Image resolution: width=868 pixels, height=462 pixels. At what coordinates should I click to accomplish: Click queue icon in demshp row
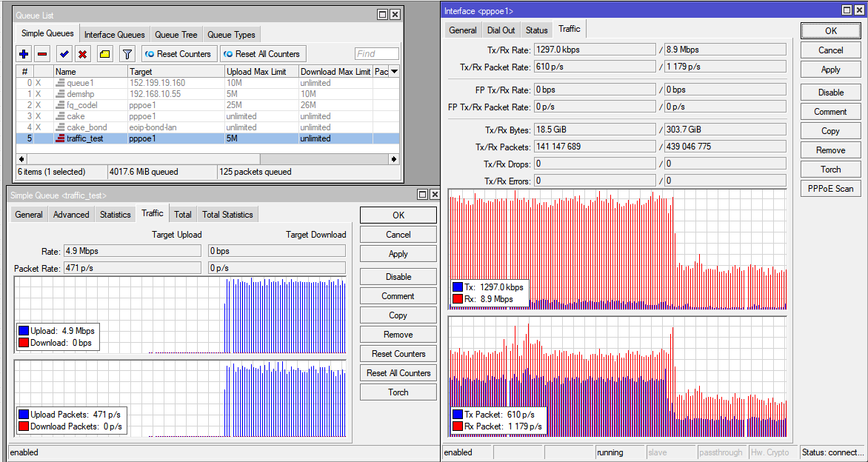pos(61,94)
